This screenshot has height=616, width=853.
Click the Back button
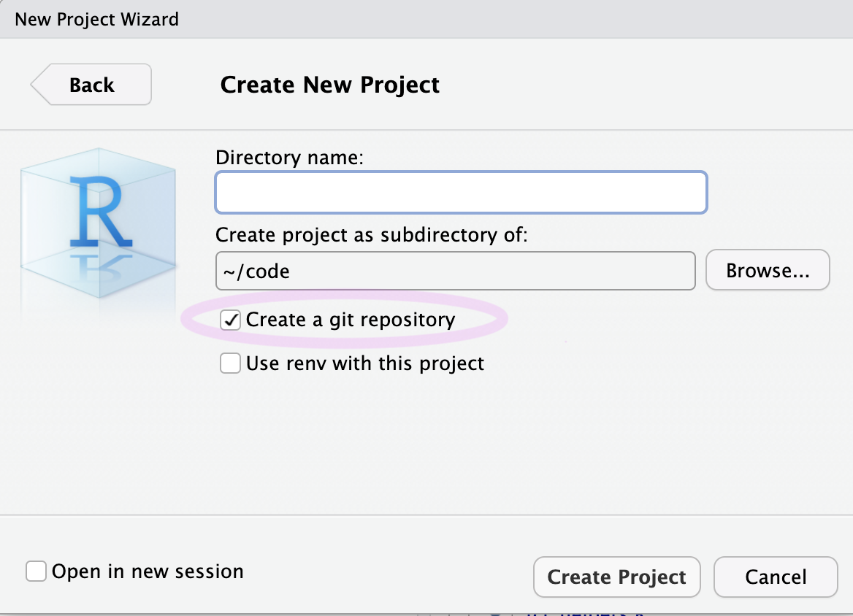(92, 85)
